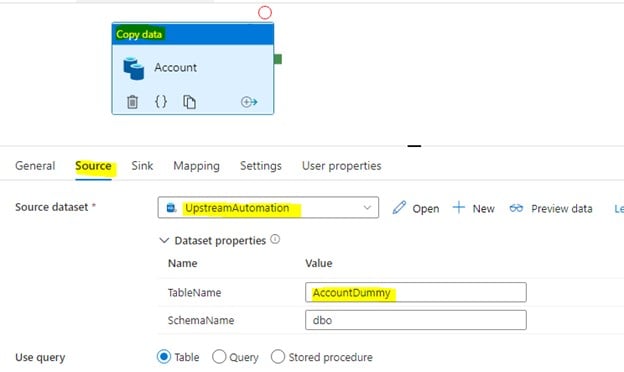Click the glasses icon for Preview data

click(516, 208)
